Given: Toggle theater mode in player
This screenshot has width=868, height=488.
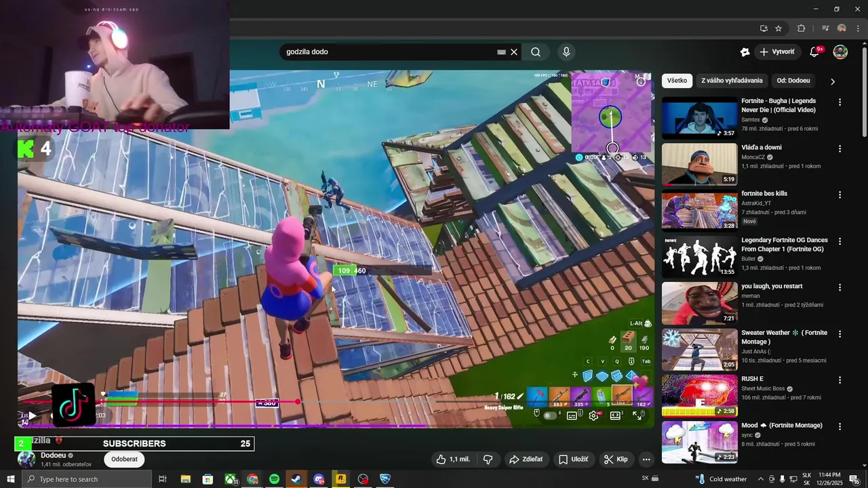Looking at the screenshot, I should 616,415.
